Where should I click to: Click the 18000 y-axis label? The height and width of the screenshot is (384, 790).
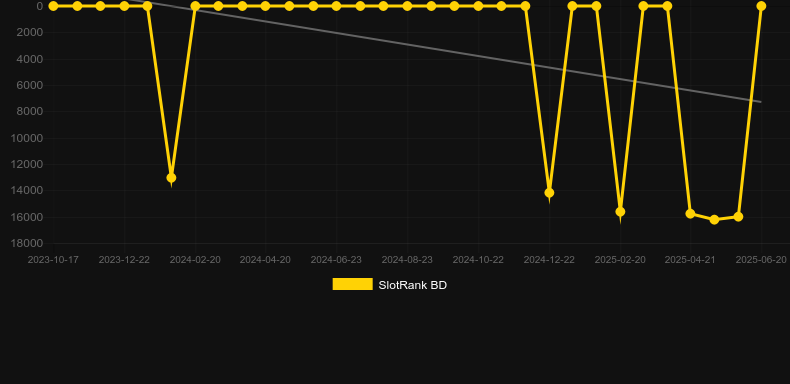27,243
